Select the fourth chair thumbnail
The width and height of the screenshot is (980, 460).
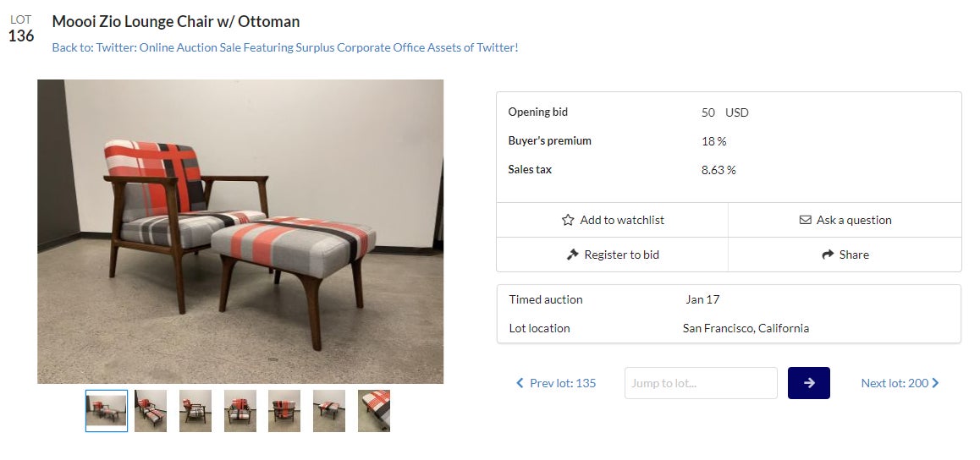click(x=240, y=411)
